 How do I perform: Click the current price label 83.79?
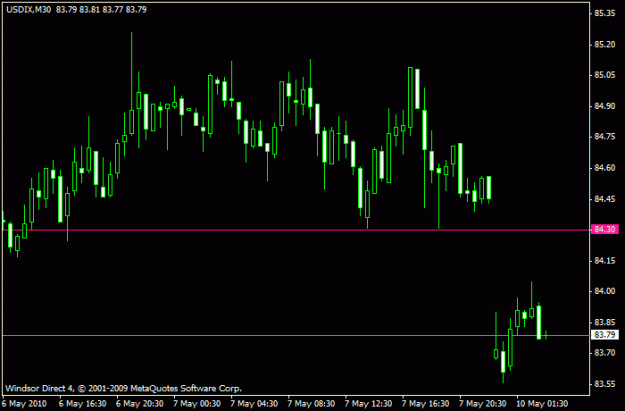pos(604,334)
